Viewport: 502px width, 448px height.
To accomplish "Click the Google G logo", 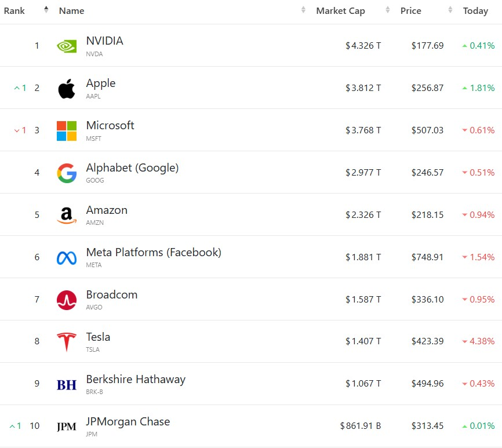I will click(67, 173).
